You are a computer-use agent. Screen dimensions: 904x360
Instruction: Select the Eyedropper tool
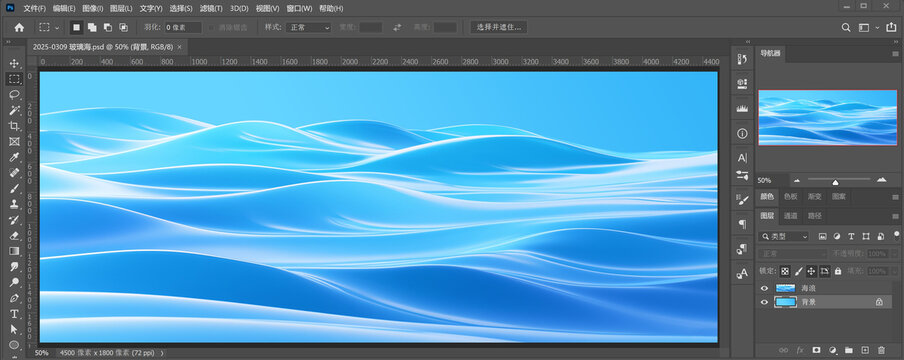coord(14,157)
